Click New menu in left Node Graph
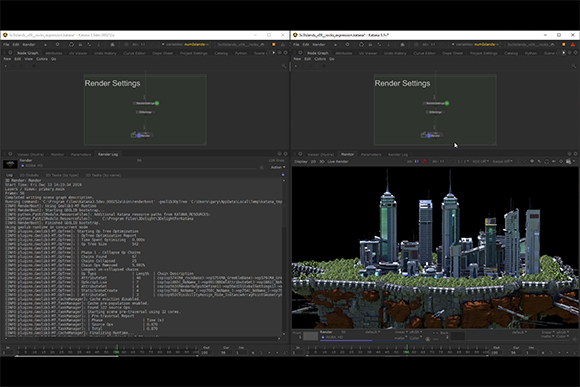Image resolution: width=580 pixels, height=387 pixels. (x=7, y=59)
